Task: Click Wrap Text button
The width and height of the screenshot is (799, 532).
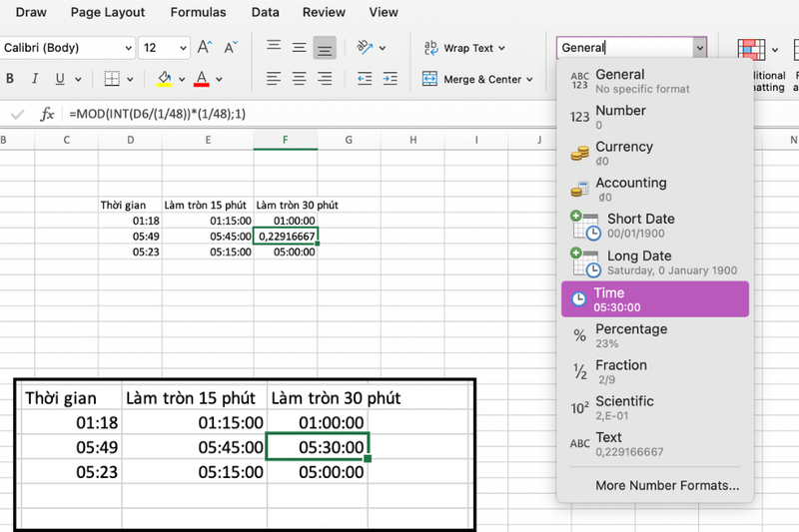Action: 458,48
